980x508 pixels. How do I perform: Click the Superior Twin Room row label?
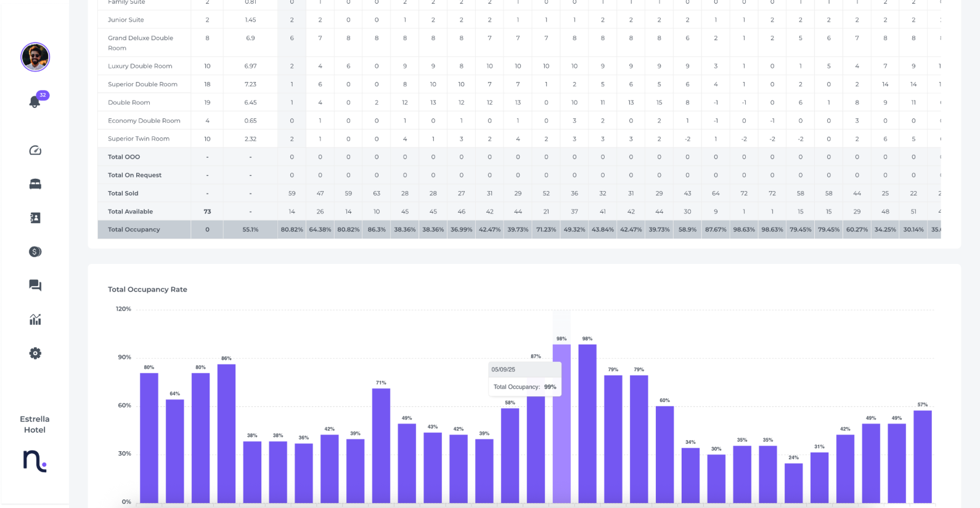click(139, 139)
